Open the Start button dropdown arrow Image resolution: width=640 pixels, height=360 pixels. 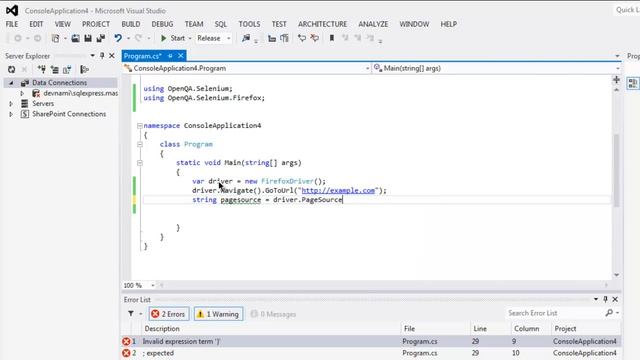click(190, 38)
